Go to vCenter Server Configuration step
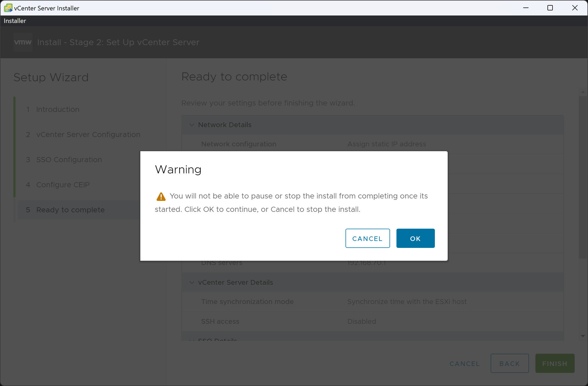 [88, 135]
